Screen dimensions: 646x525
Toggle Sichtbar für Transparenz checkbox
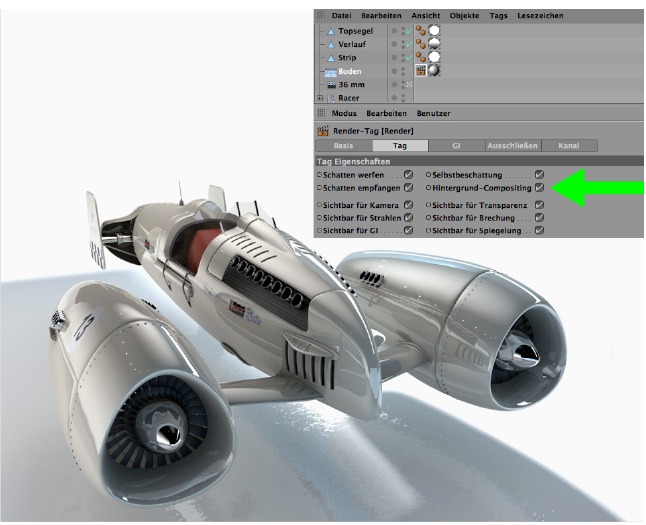pos(539,205)
